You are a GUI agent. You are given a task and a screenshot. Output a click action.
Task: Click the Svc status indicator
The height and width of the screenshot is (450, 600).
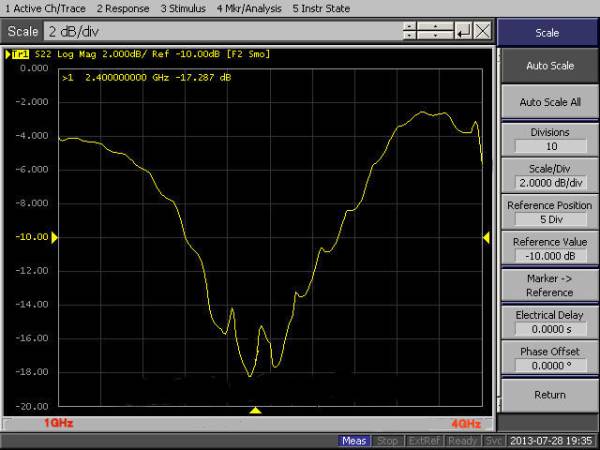pos(494,441)
